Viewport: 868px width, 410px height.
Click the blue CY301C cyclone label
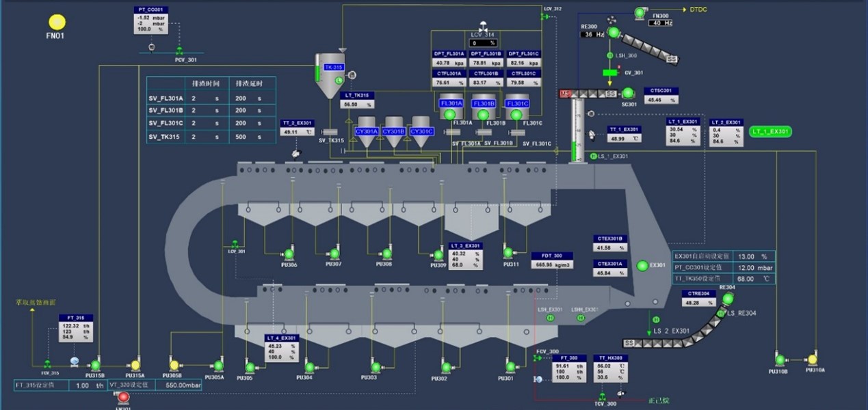[x=421, y=131]
